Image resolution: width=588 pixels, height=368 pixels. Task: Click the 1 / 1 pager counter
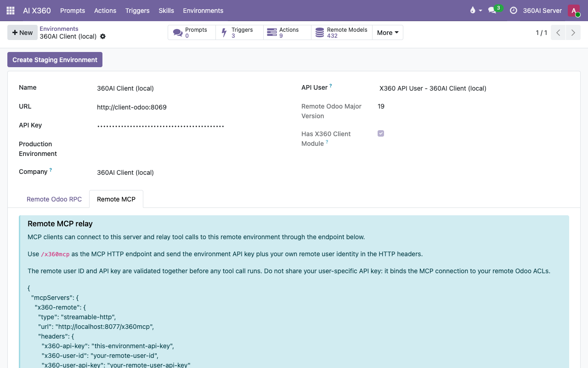[542, 33]
